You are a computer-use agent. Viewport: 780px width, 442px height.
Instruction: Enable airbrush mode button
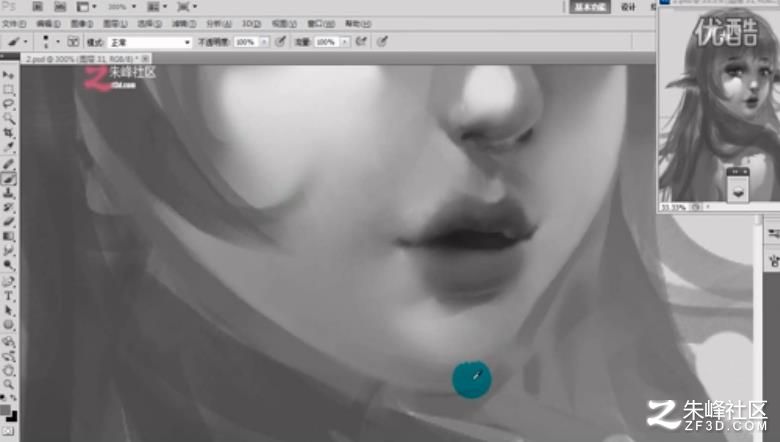click(x=362, y=42)
